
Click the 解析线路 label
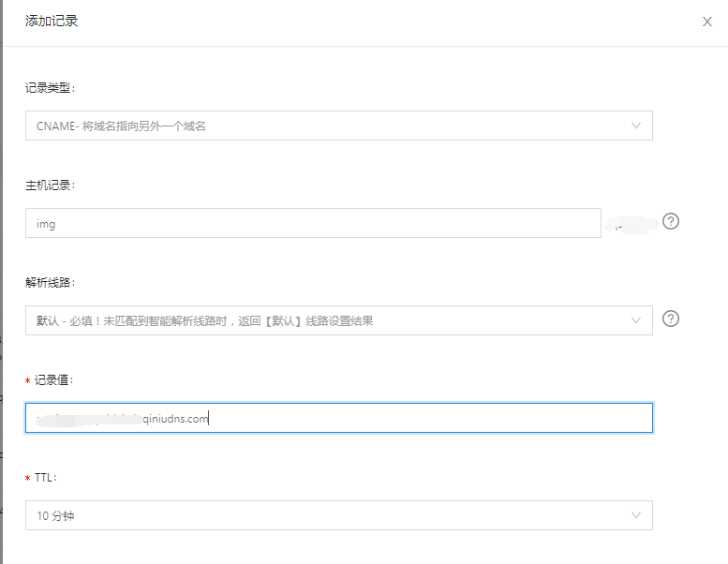coord(50,282)
